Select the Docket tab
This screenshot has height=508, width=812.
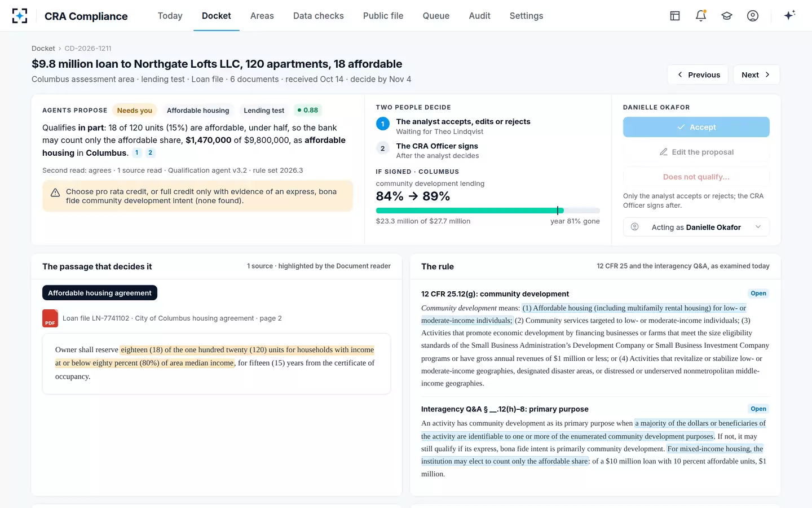coord(217,16)
